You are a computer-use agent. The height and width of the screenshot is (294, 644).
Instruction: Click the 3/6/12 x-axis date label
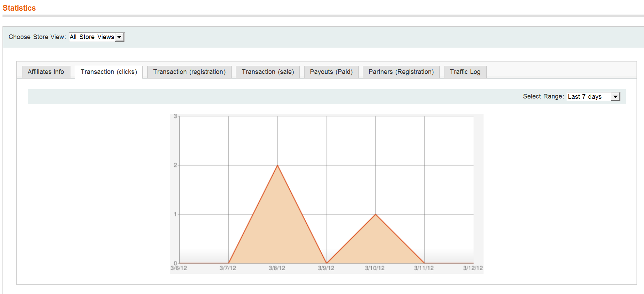point(179,268)
